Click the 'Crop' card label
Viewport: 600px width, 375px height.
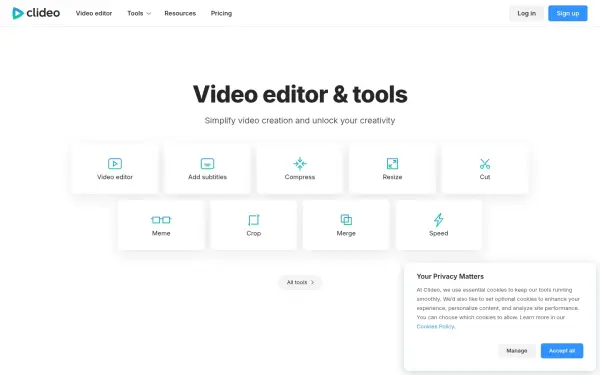pos(254,233)
